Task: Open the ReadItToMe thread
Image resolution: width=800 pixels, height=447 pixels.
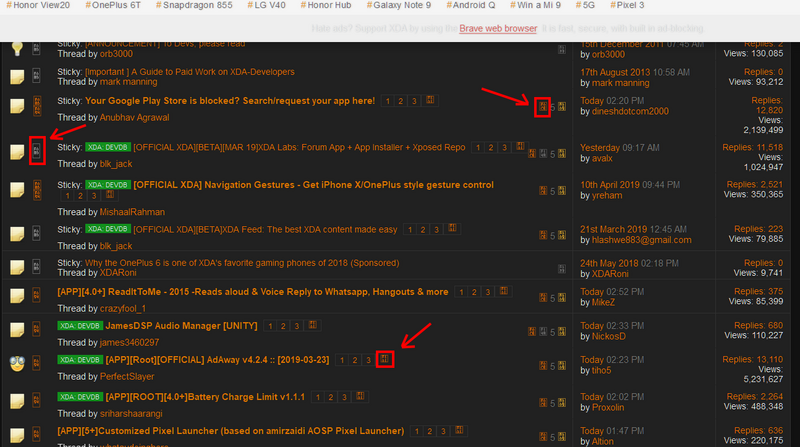Action: click(x=253, y=292)
